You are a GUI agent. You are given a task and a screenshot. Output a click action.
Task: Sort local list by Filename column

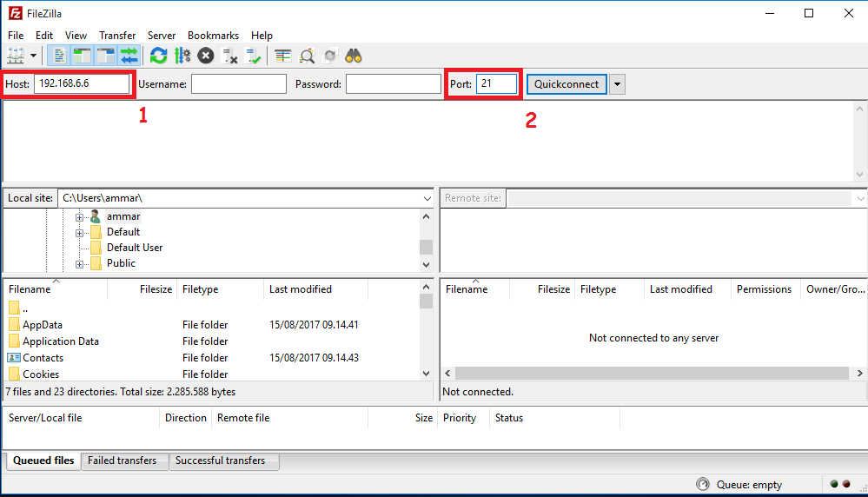point(56,288)
